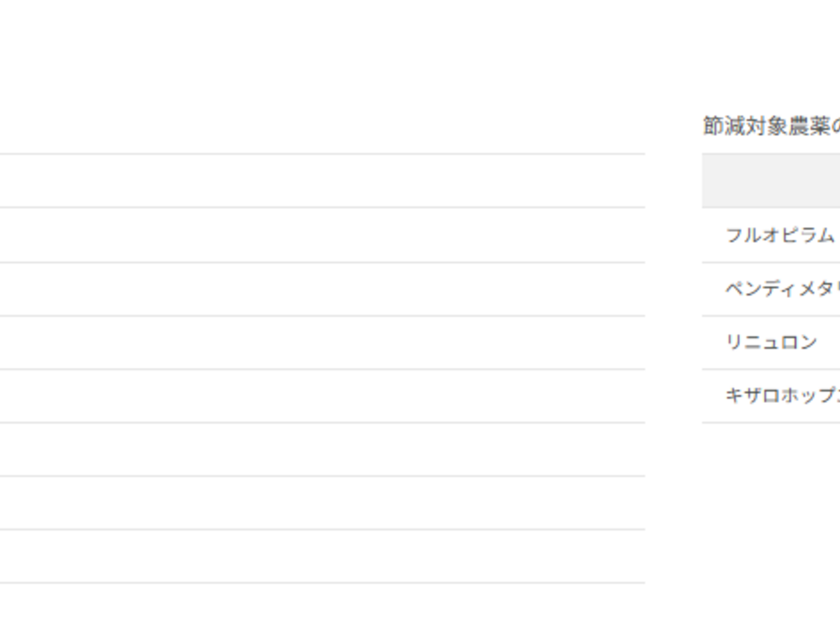This screenshot has width=840, height=630.
Task: Click empty space below the キザロホップ row
Action: [x=771, y=496]
